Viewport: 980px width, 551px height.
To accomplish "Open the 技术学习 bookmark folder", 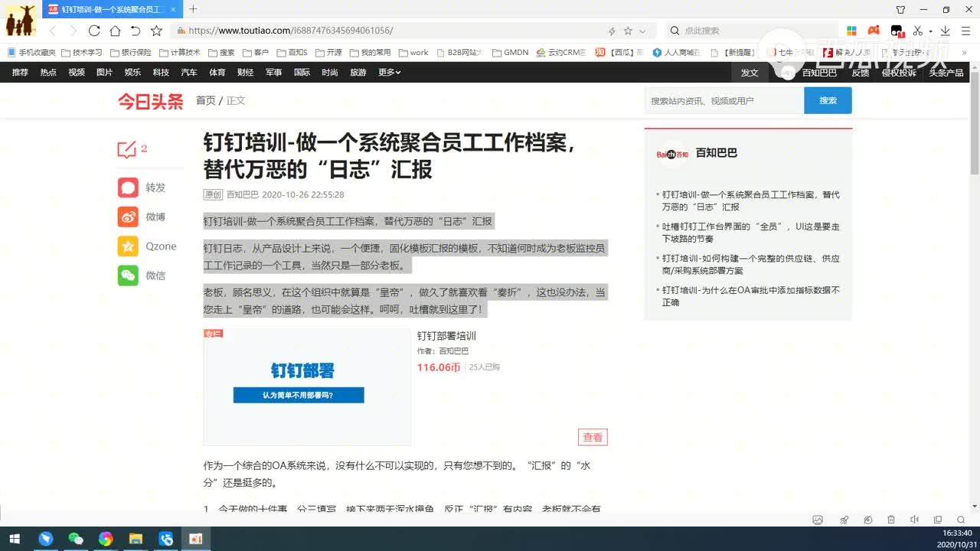I will click(x=81, y=52).
